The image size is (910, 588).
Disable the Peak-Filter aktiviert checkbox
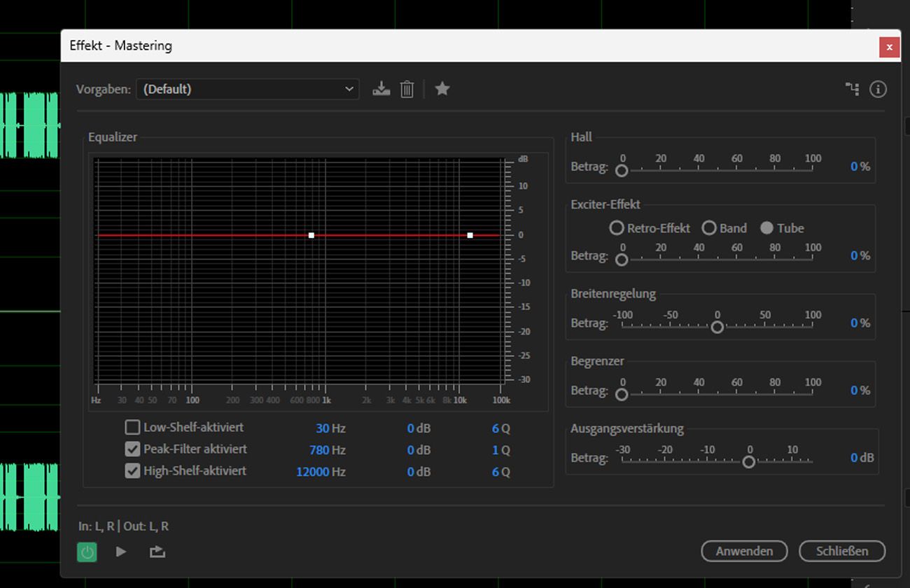pyautogui.click(x=132, y=449)
